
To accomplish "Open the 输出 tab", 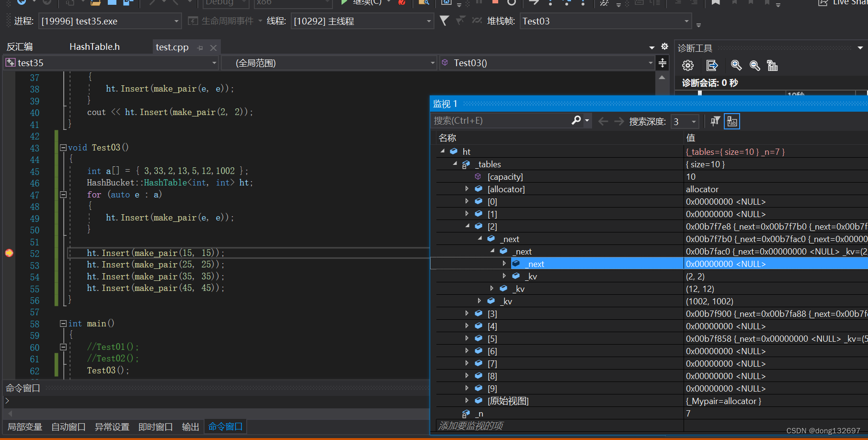I will point(190,427).
